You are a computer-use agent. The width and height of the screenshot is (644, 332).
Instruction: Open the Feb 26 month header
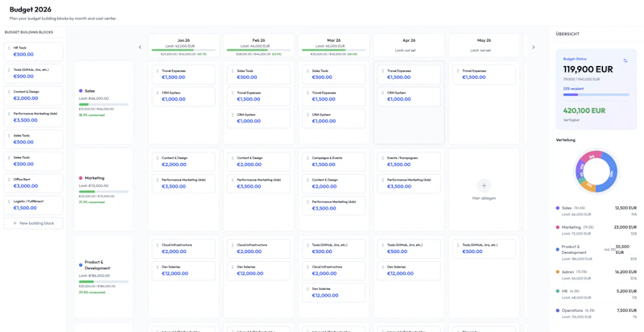point(258,46)
